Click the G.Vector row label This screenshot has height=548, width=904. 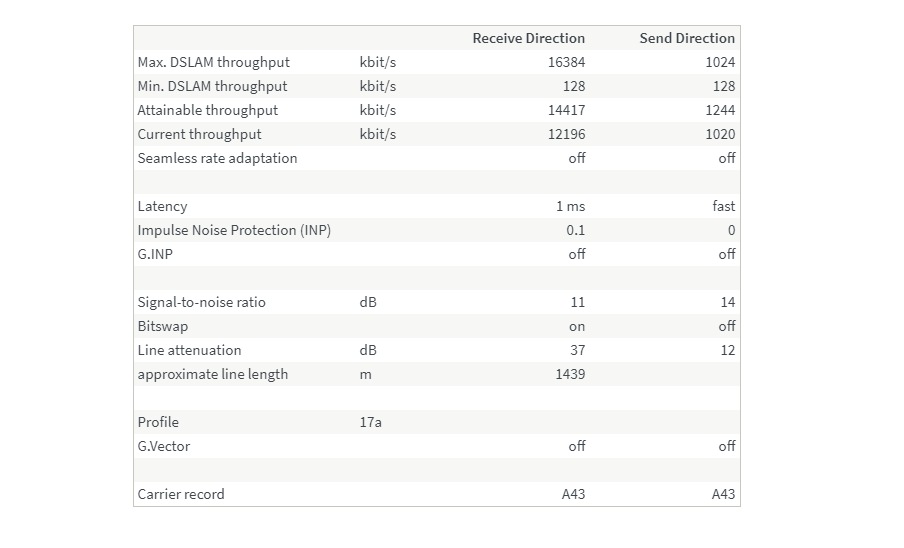click(163, 447)
